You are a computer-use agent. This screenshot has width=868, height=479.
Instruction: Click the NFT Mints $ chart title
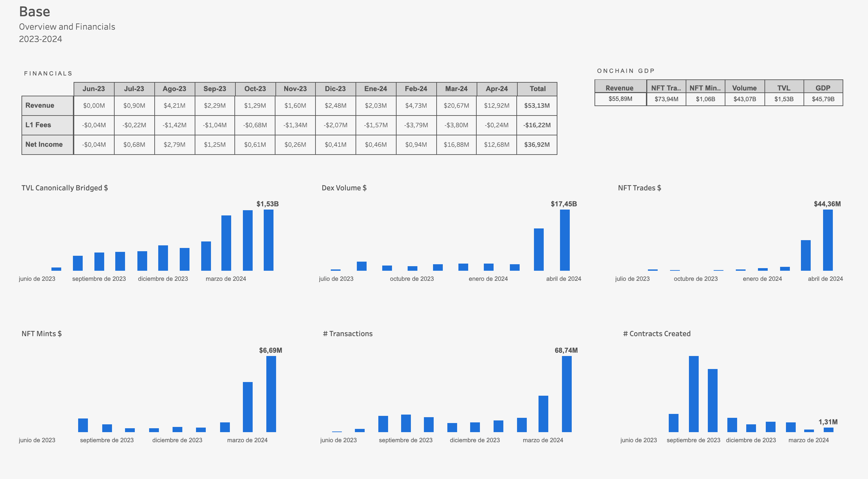point(41,334)
